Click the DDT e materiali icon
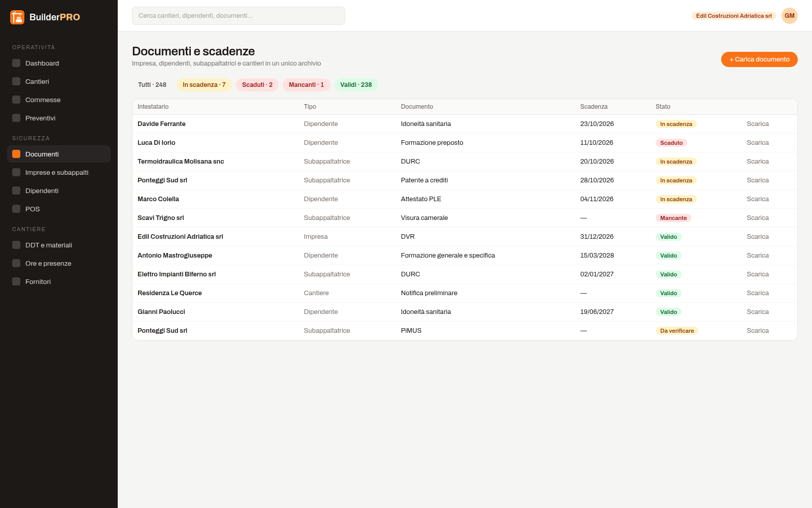 click(x=16, y=245)
